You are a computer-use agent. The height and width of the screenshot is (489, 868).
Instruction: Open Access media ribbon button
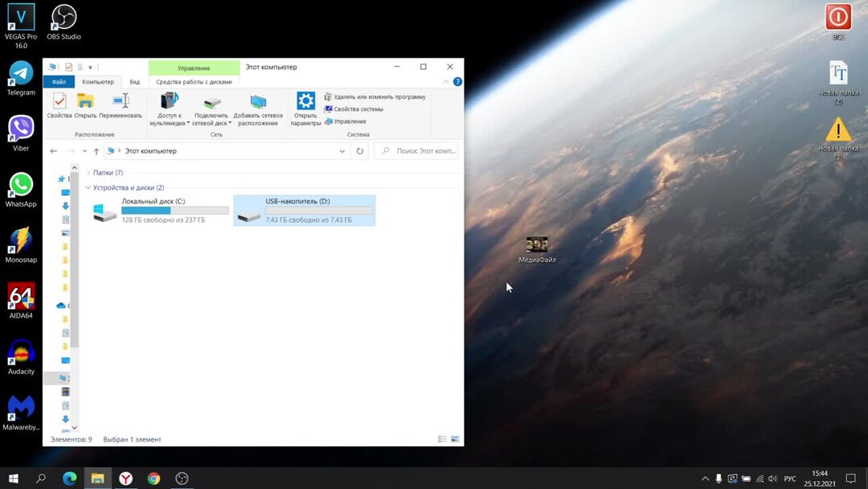pos(169,109)
